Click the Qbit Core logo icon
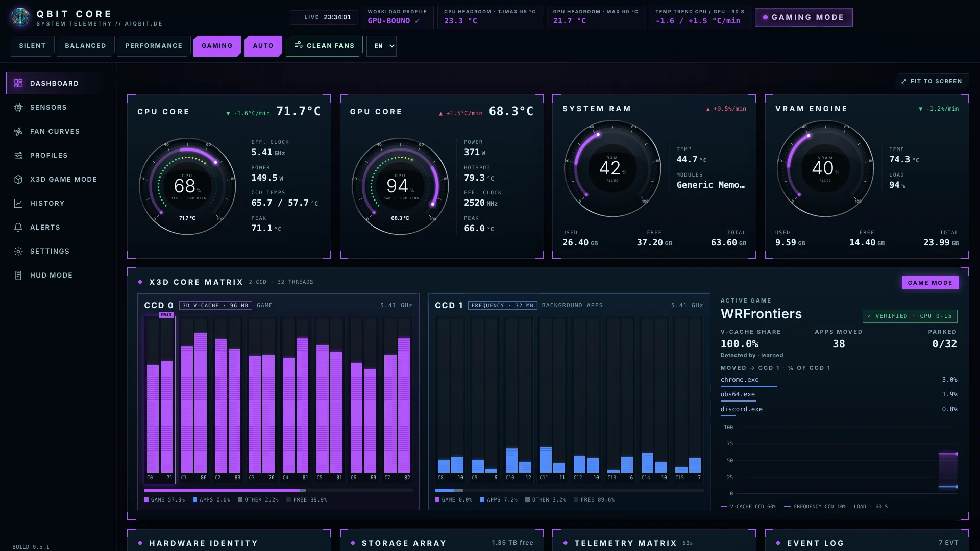 [x=20, y=17]
